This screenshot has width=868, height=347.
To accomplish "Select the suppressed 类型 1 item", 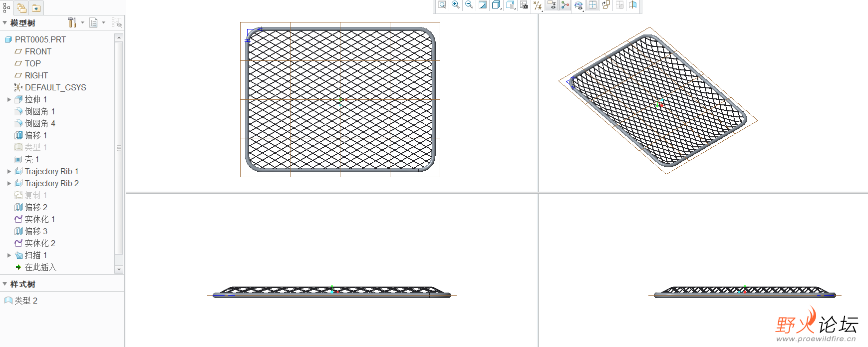I will click(x=36, y=147).
